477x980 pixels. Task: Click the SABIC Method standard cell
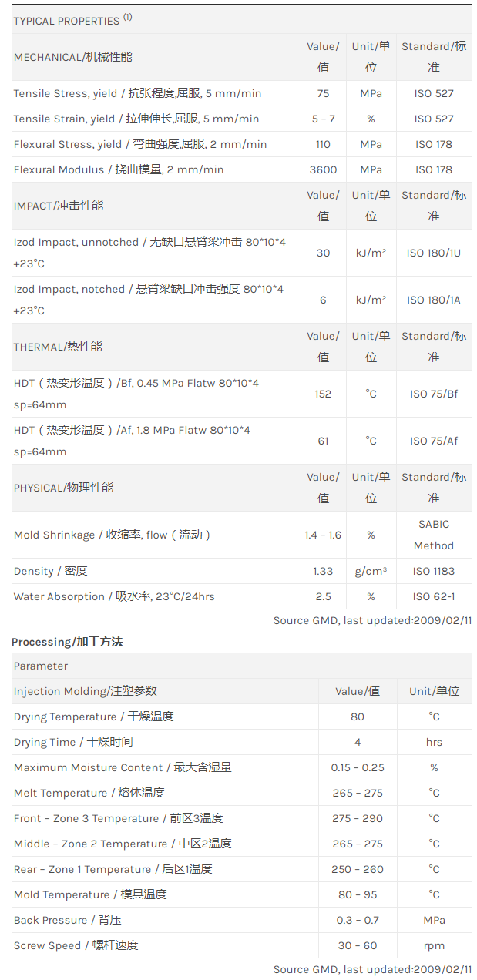433,535
